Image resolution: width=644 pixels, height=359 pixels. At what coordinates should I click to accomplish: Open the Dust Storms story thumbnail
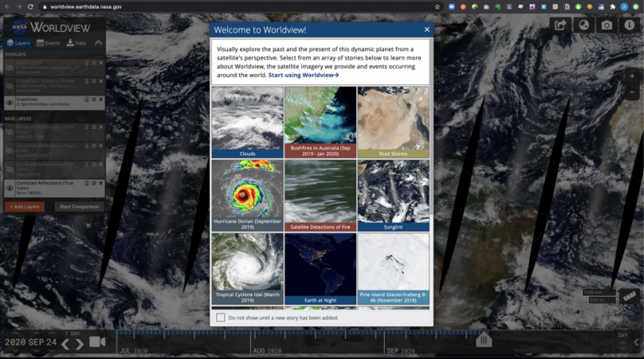tap(393, 122)
